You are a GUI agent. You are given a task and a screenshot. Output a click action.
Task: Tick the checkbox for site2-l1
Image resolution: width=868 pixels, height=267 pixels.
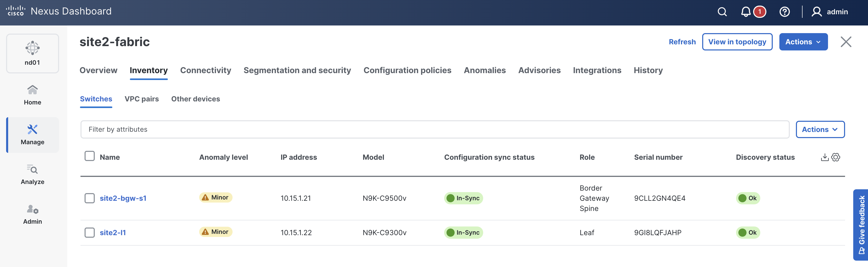coord(90,233)
